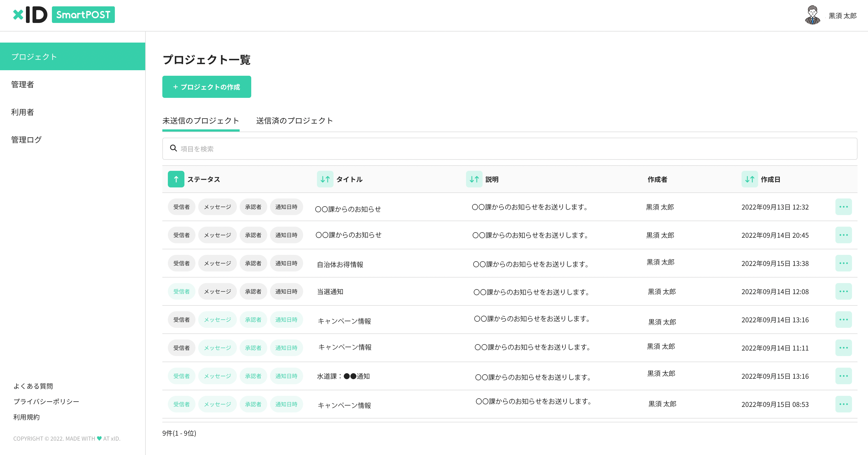Image resolution: width=868 pixels, height=455 pixels.
Task: Open 利用者 sidebar menu item
Action: pyautogui.click(x=23, y=112)
